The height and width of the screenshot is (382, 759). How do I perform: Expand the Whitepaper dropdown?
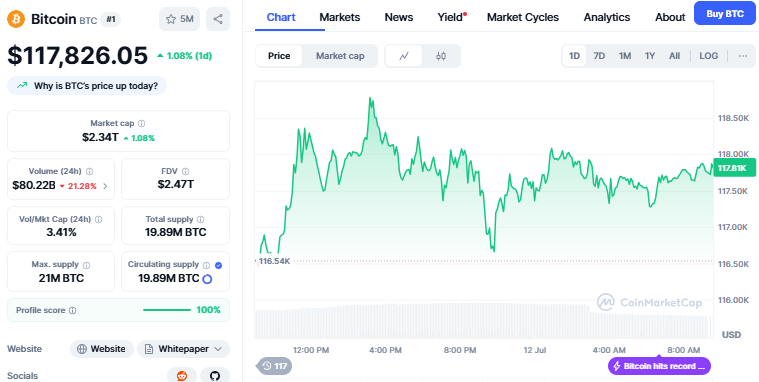point(183,349)
